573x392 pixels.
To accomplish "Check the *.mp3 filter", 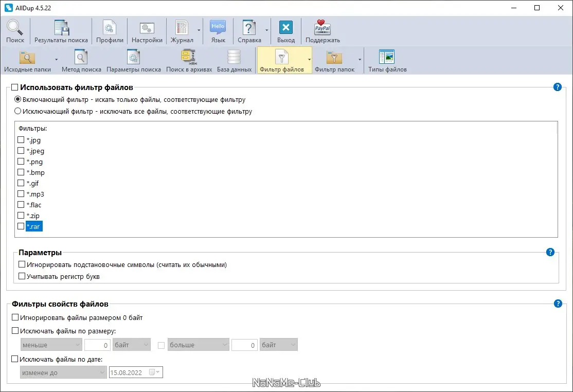I will [21, 194].
